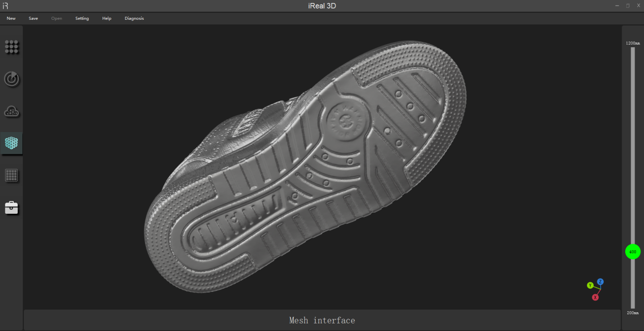Select the square grid icon in sidebar
Screen dimensions: 644x331
point(11,176)
